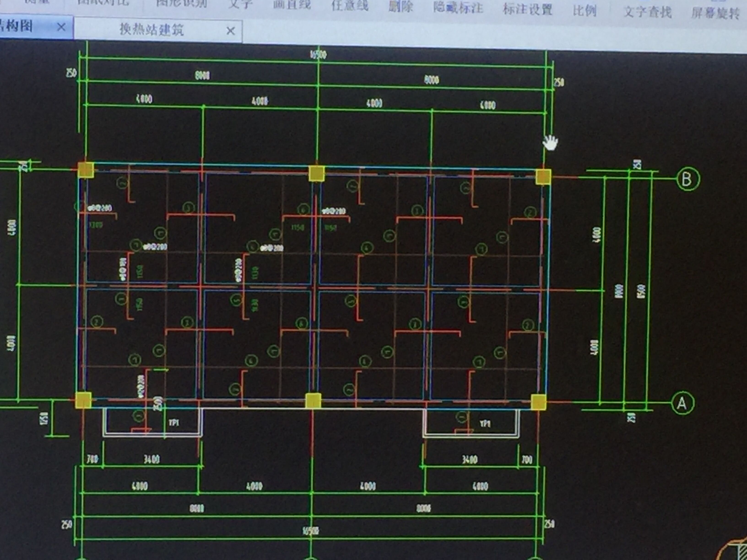This screenshot has height=560, width=747.
Task: Close the 结构图 tab
Action: pyautogui.click(x=61, y=27)
